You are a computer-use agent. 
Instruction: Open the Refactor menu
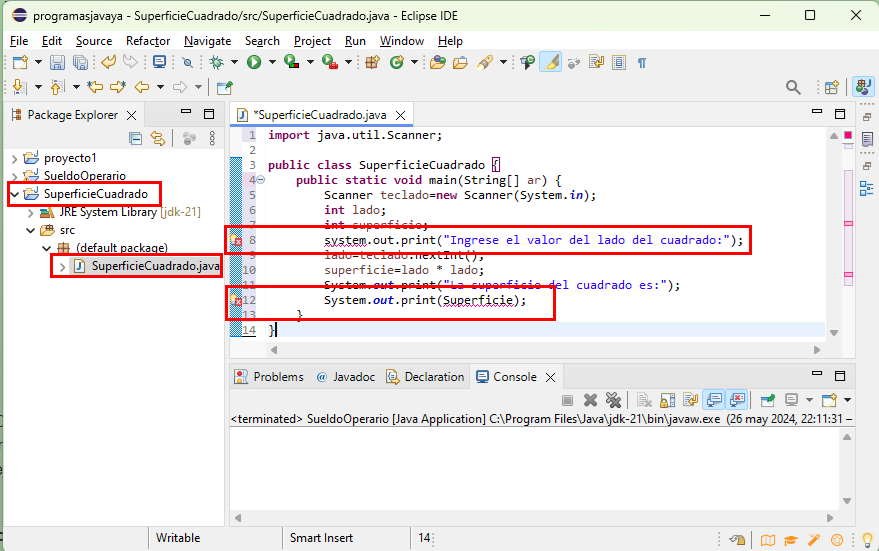pyautogui.click(x=148, y=41)
